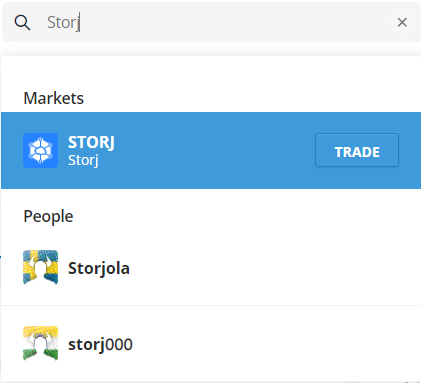Viewport: 421px width, 383px height.
Task: Click the typed Storj query text
Action: click(x=63, y=23)
